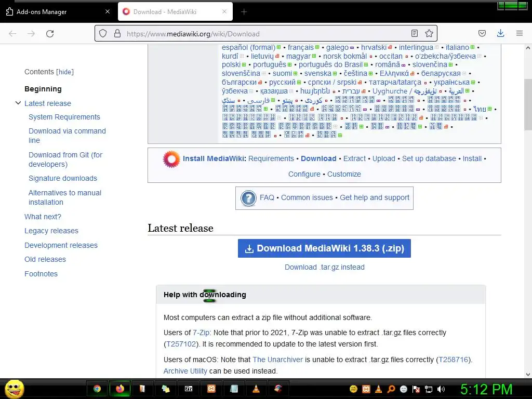Open Chrome from the taskbar
This screenshot has height=399, width=532.
pyautogui.click(x=97, y=389)
